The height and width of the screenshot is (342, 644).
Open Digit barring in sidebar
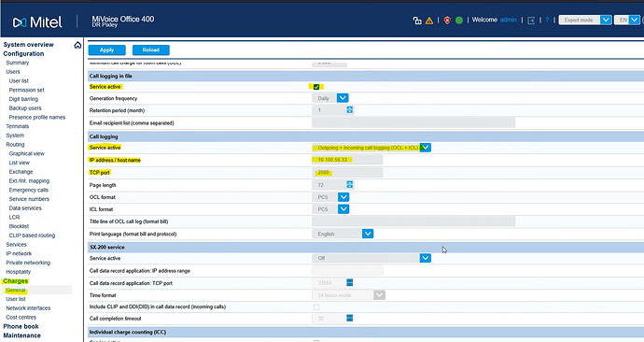click(23, 99)
